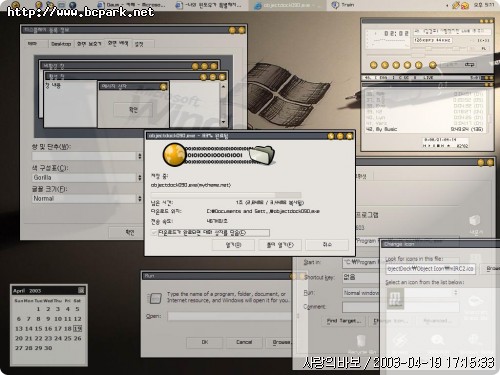This screenshot has width=500, height=375.
Task: Open the 설정 tab in display properties
Action: pyautogui.click(x=139, y=44)
